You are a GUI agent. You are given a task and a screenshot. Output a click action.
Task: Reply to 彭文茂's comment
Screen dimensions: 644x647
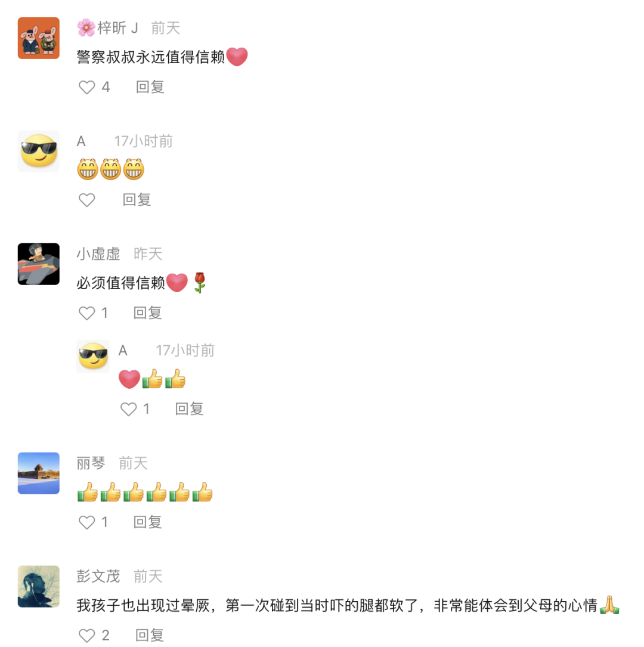coord(150,636)
